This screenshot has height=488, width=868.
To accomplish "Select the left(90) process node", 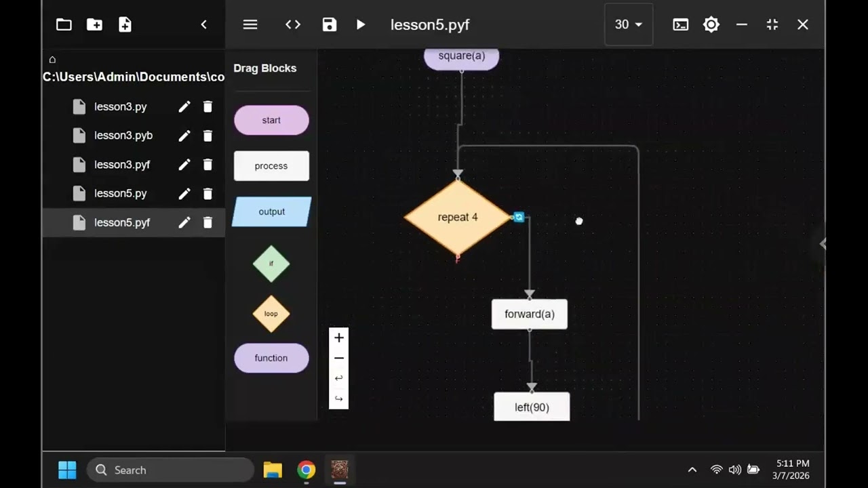I will [532, 407].
